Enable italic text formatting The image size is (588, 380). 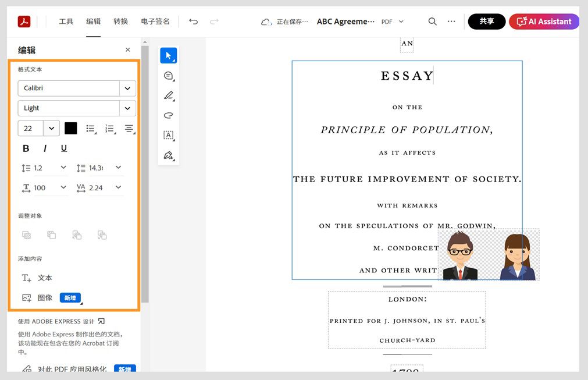(x=45, y=148)
